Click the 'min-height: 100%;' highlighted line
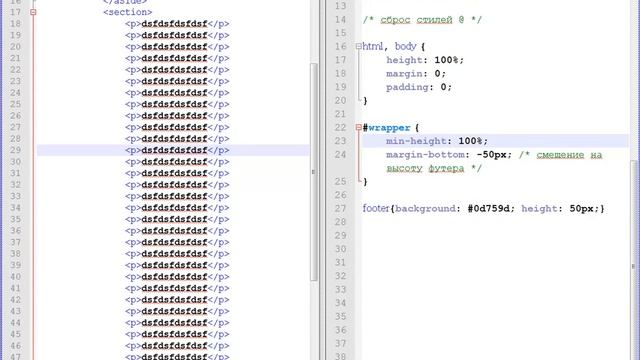 tap(495, 141)
